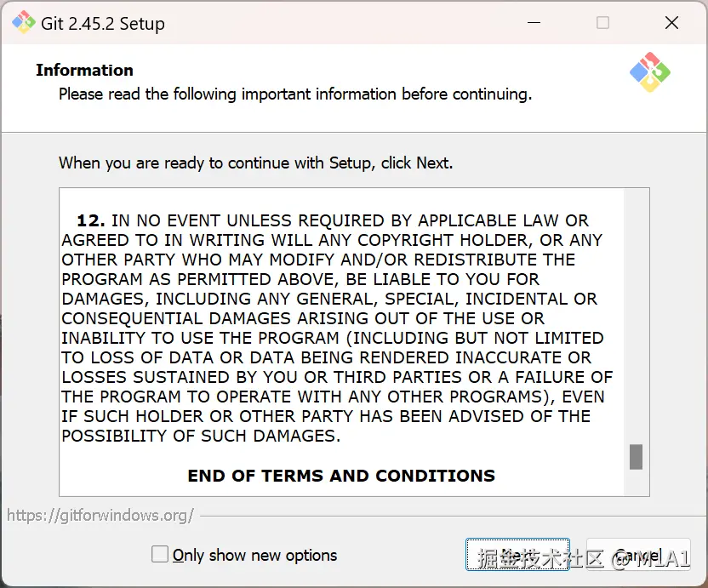The image size is (708, 588).
Task: Click the Git icon in the title bar
Action: click(23, 23)
